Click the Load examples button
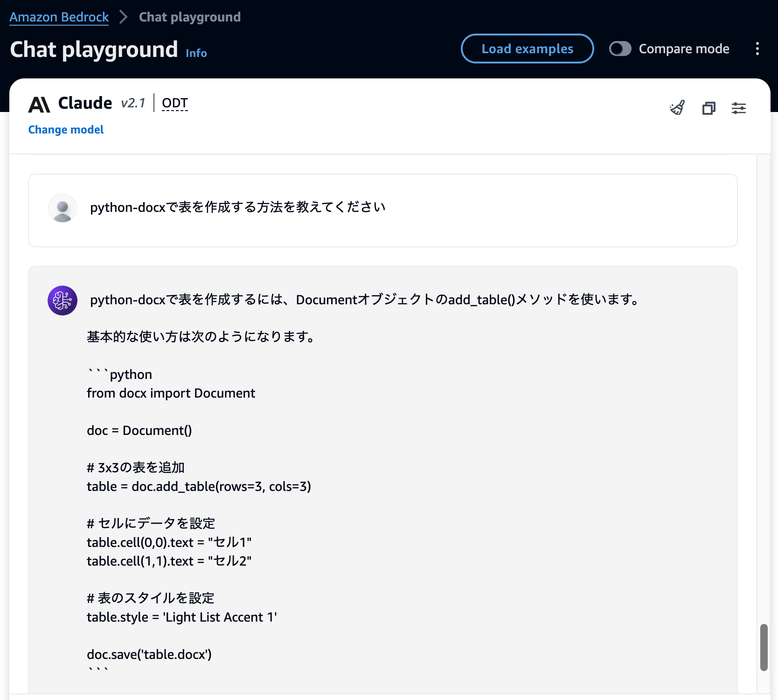 (527, 49)
